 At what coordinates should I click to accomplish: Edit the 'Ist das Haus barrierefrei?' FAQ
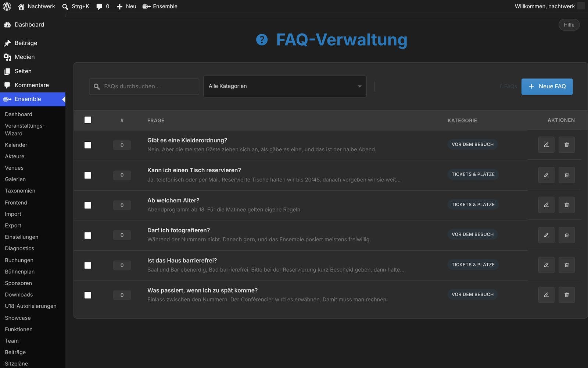click(x=546, y=265)
